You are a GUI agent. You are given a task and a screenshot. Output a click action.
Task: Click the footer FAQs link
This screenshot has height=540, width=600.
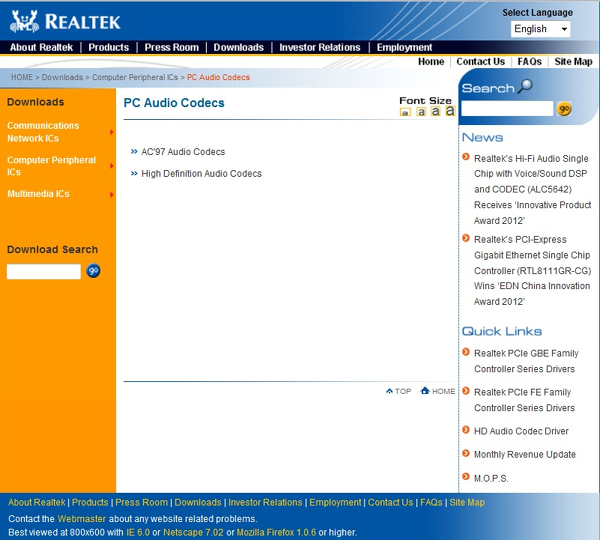tap(431, 502)
